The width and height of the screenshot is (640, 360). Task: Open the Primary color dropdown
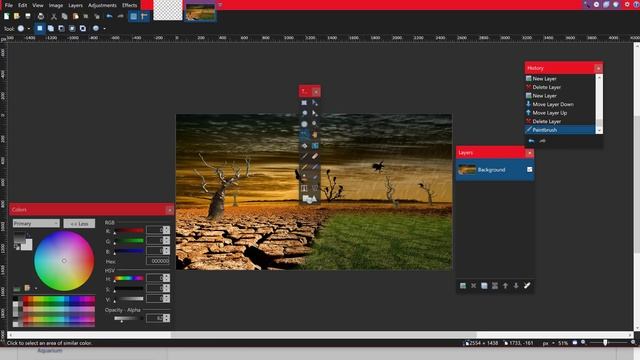point(36,223)
